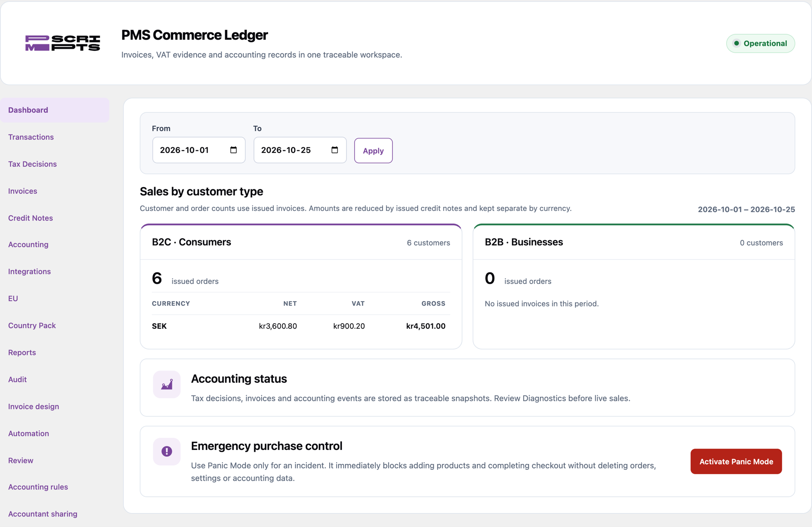The height and width of the screenshot is (527, 812).
Task: Click the green Operational status dot
Action: 736,43
